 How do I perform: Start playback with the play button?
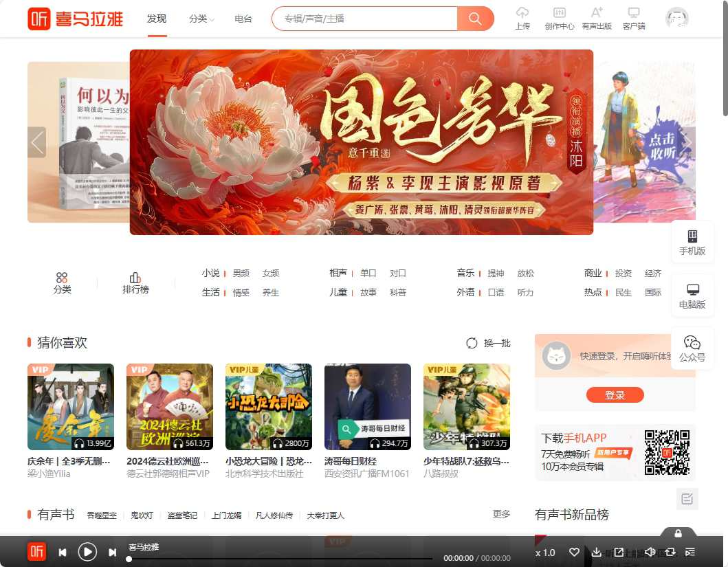point(87,552)
